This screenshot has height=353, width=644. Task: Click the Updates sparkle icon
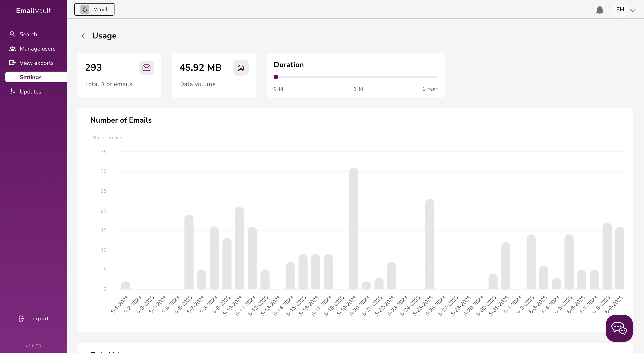[x=12, y=91]
